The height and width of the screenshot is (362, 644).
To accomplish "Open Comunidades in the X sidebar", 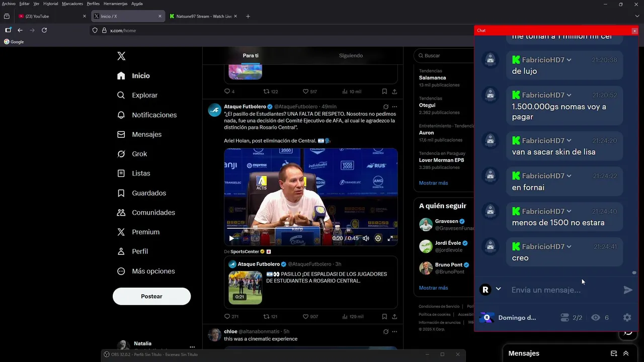I will (x=146, y=212).
